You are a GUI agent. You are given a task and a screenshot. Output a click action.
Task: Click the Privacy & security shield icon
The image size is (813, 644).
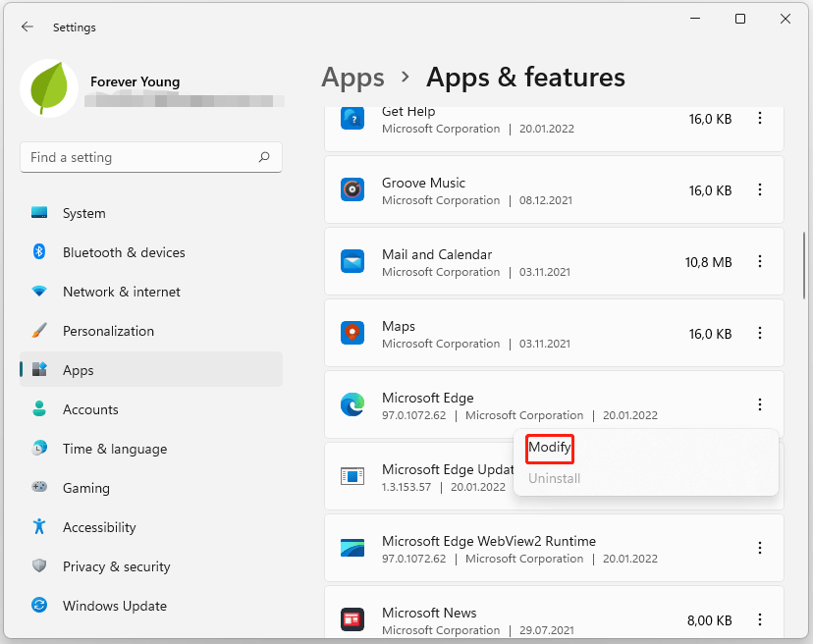[39, 565]
